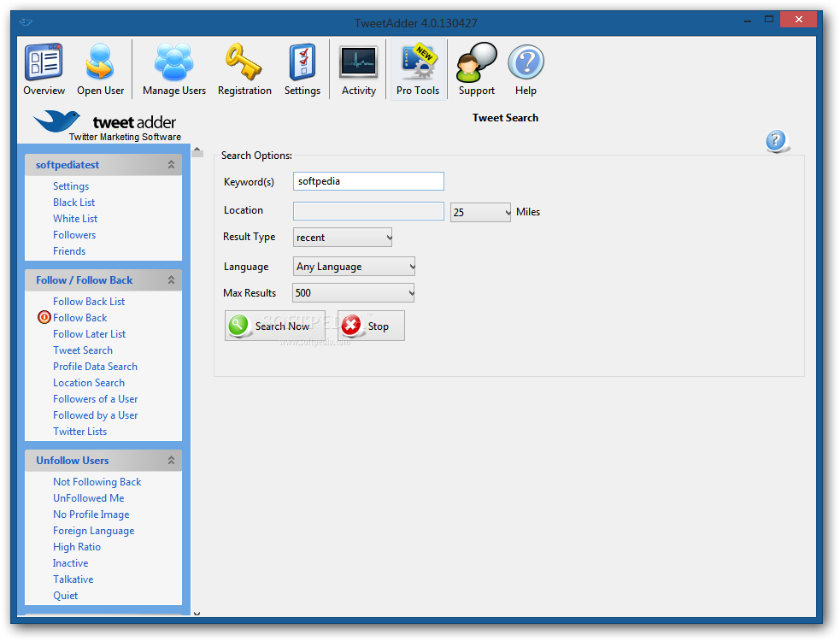Open the Settings checklist toolbar icon
Image resolution: width=840 pixels, height=641 pixels.
[303, 70]
